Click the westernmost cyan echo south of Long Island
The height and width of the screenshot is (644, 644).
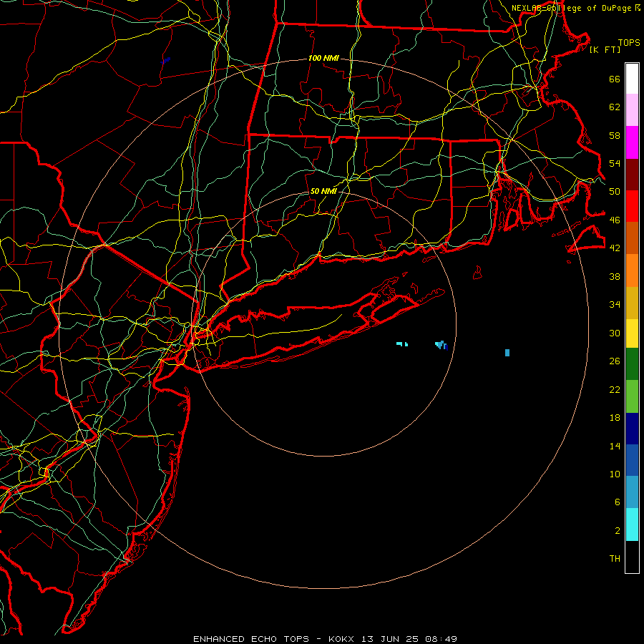pyautogui.click(x=401, y=343)
